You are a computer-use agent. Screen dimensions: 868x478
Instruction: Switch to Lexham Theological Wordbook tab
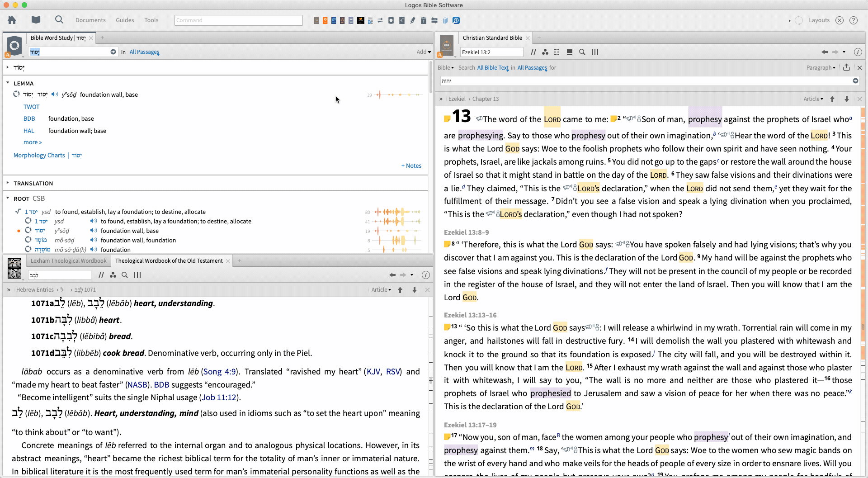pyautogui.click(x=69, y=261)
